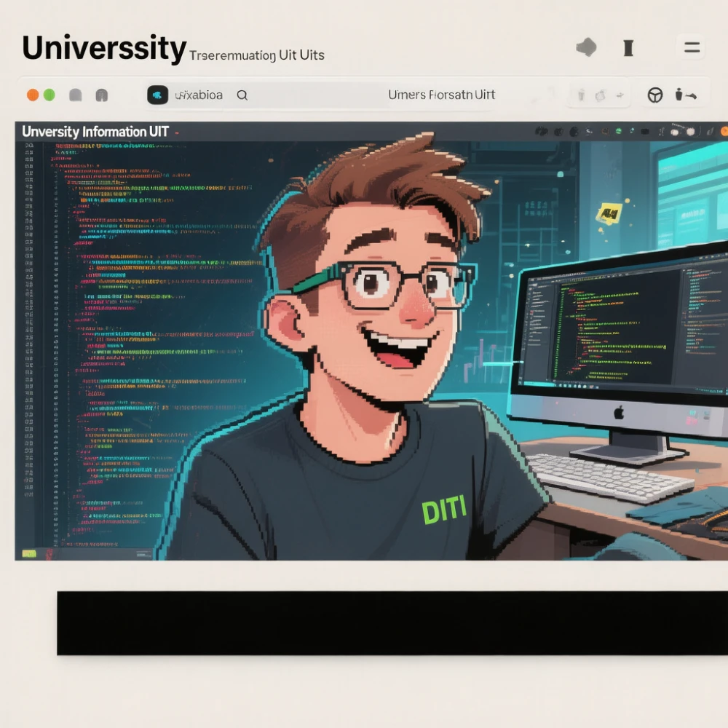Image resolution: width=728 pixels, height=728 pixels.
Task: Click the University heading link
Action: click(x=104, y=48)
